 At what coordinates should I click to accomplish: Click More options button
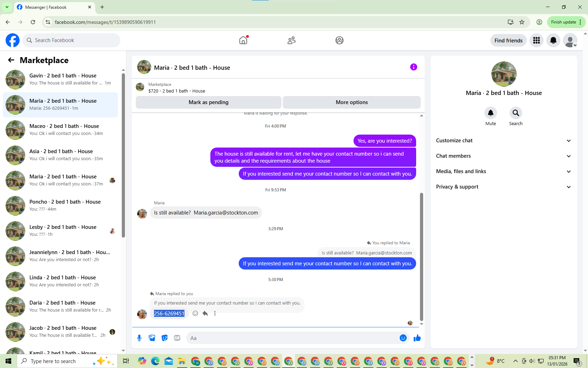(352, 102)
